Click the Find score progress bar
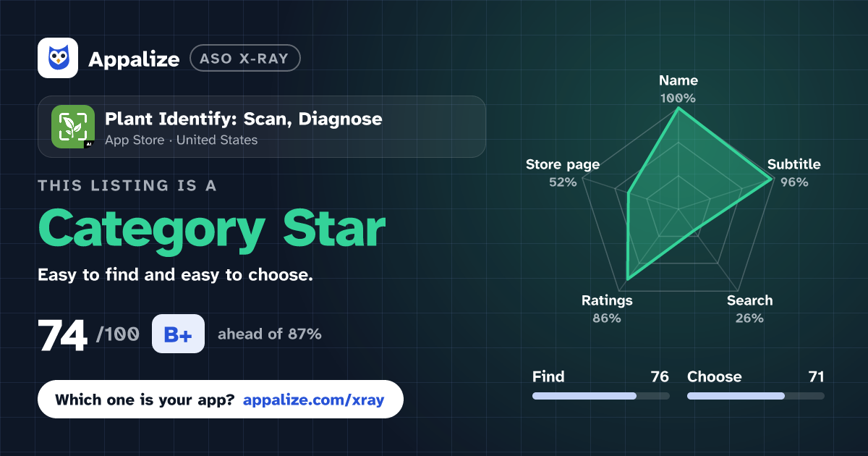This screenshot has width=868, height=456. (x=601, y=396)
